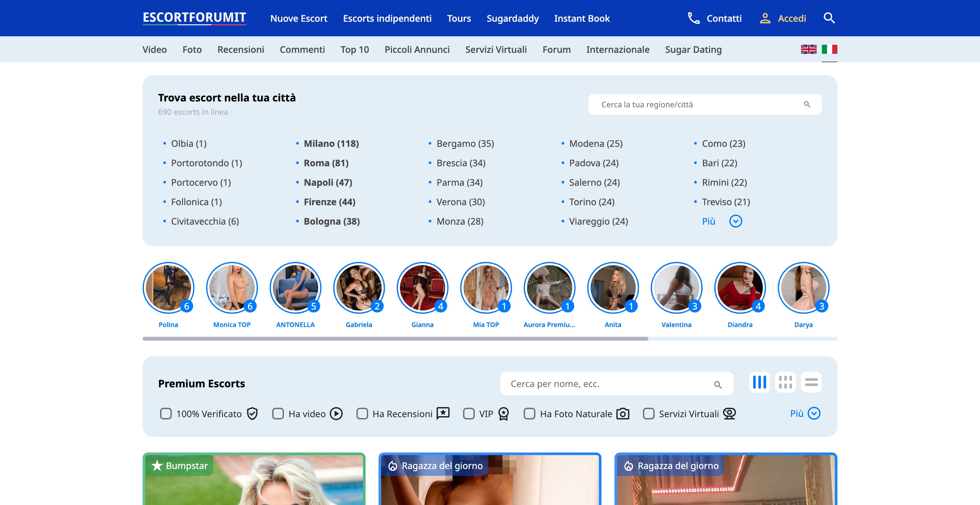
Task: Switch to small grid view icon
Action: click(x=785, y=382)
